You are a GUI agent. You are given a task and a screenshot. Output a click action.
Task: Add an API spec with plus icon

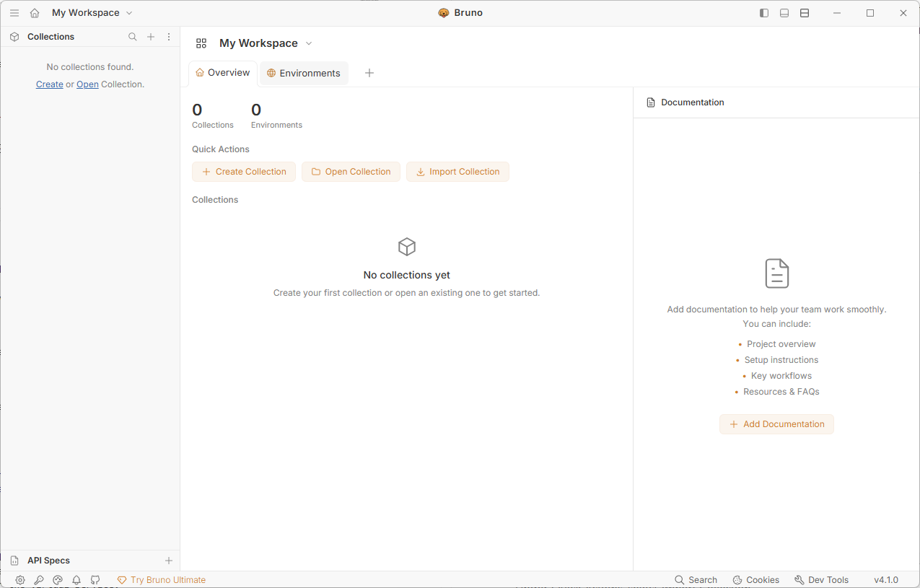169,561
